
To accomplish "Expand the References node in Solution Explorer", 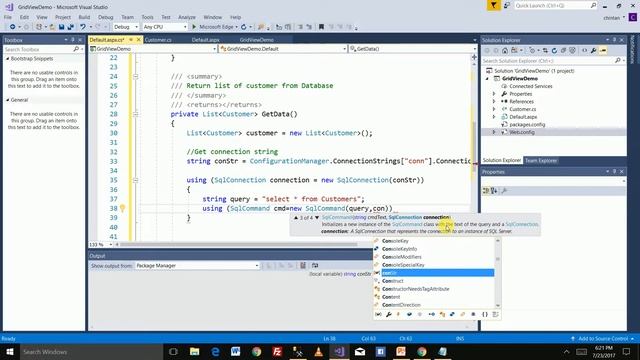I will [494, 102].
